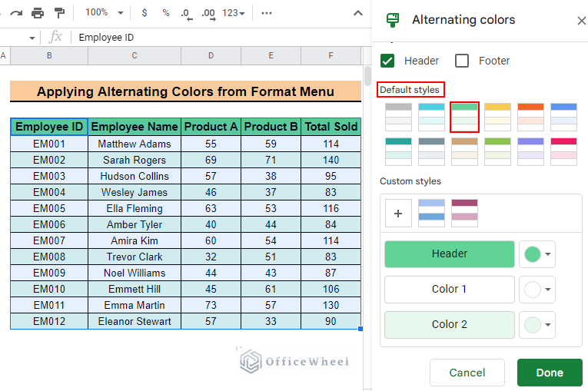
Task: Click cell Matthew Adams
Action: coord(135,144)
